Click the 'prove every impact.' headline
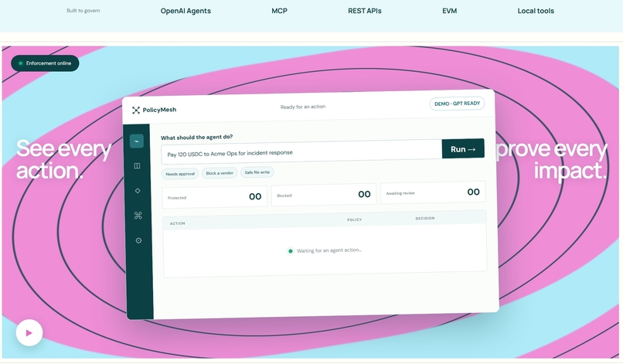 tap(552, 159)
